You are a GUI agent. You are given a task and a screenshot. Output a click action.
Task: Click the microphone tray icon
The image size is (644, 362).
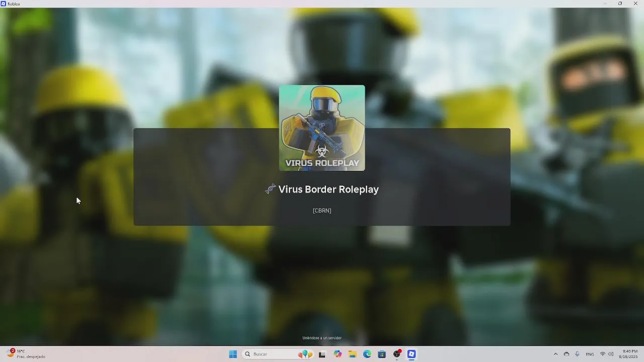pos(577,354)
